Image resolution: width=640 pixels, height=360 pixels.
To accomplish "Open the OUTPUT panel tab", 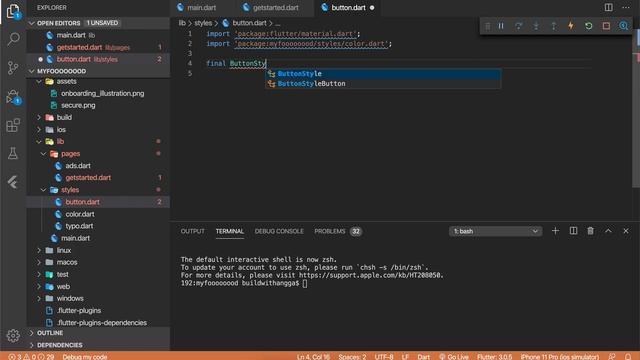I will click(x=192, y=231).
